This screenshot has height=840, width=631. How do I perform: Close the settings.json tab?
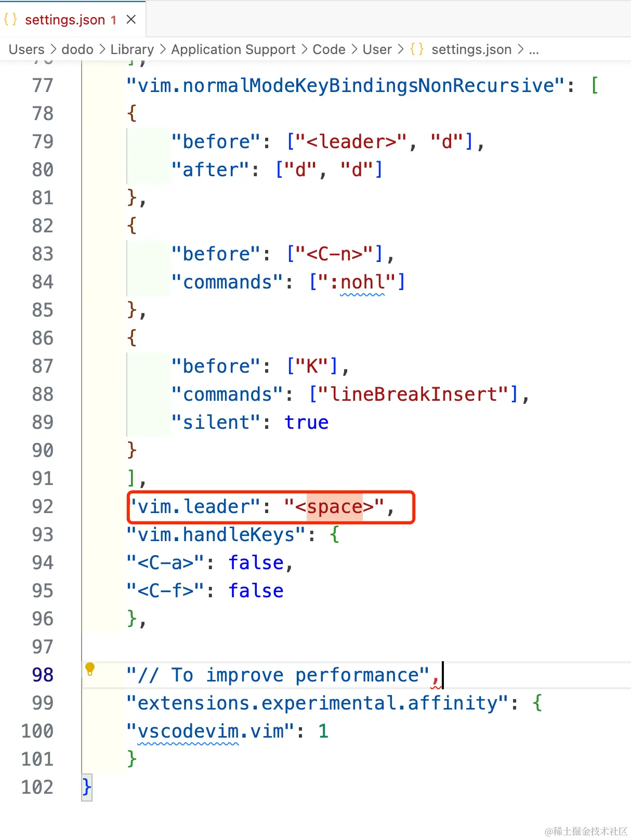pyautogui.click(x=131, y=20)
